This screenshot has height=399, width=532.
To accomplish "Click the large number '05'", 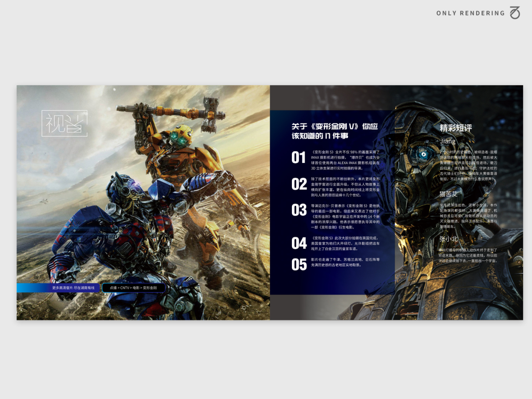I will click(299, 265).
